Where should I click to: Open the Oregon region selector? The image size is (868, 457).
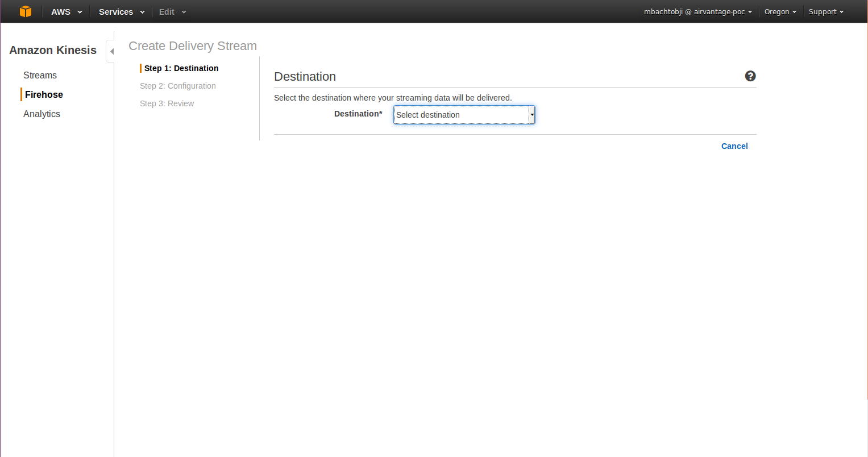pyautogui.click(x=780, y=11)
